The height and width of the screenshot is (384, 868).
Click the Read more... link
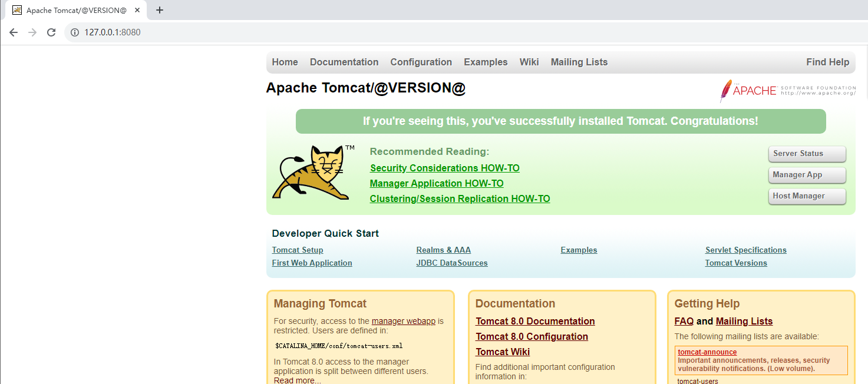[x=298, y=380]
